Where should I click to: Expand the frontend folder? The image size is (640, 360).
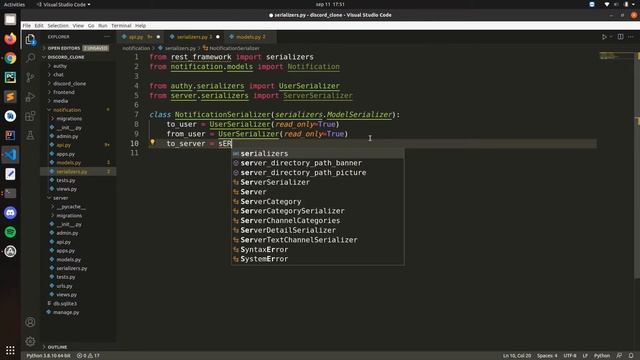pos(64,92)
